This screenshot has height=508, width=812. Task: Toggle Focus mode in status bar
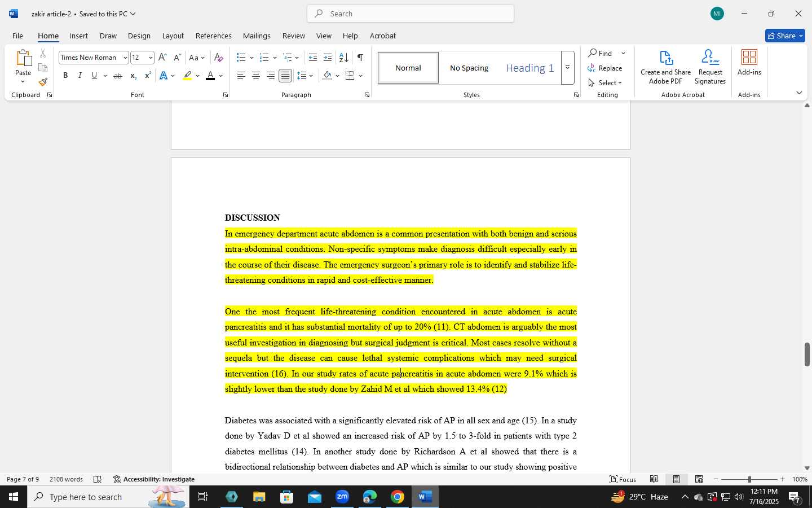point(623,479)
